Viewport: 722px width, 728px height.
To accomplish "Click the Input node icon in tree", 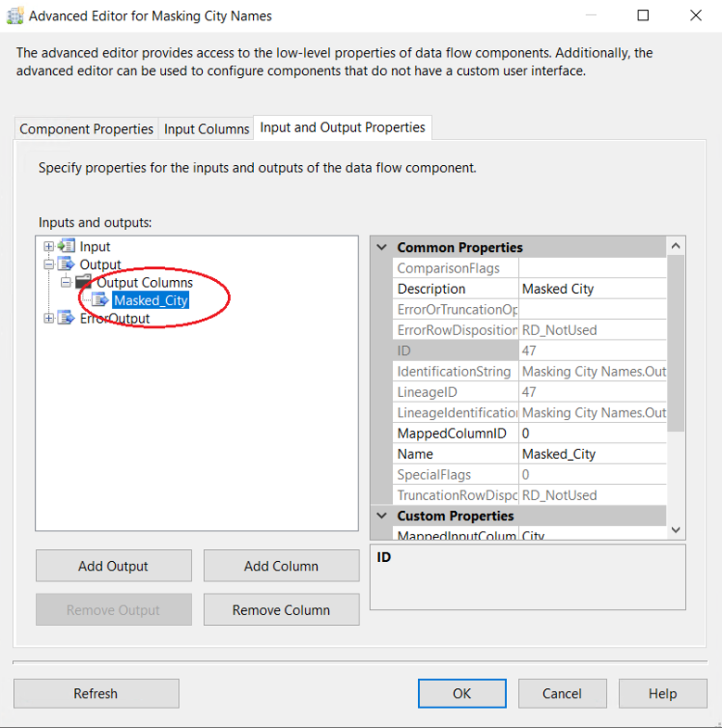I will [x=66, y=247].
